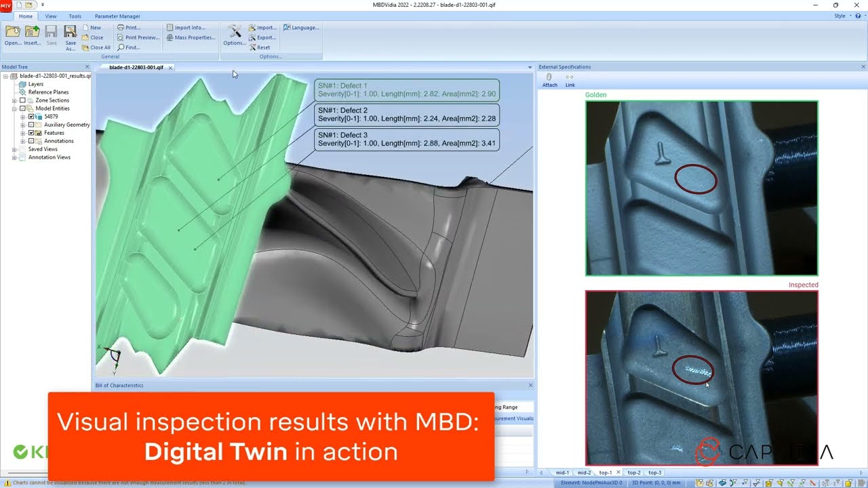Close the top-1 image tab
Screen dimensions: 868x488
point(618,472)
